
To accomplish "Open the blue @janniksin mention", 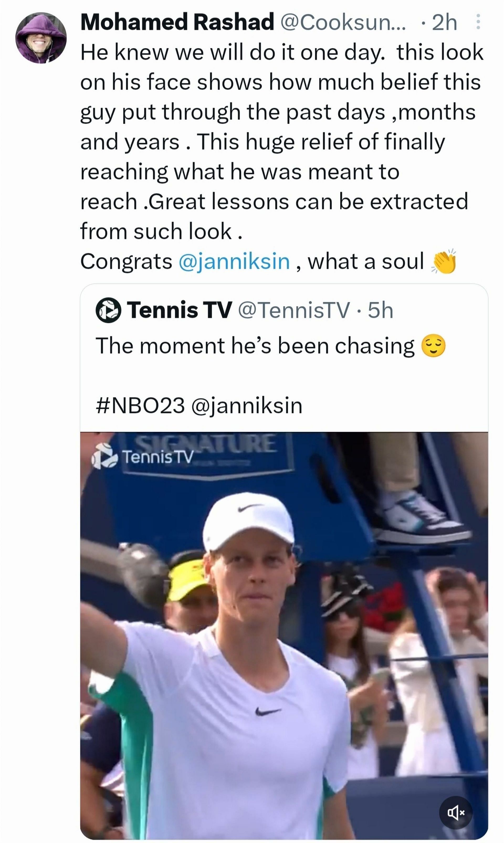I will tap(234, 261).
